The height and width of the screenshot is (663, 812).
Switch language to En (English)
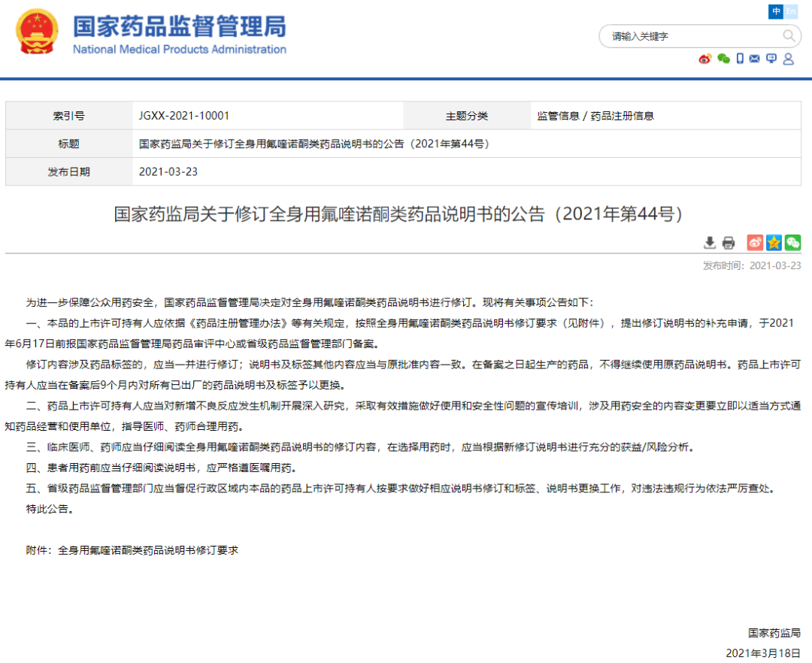coord(791,11)
